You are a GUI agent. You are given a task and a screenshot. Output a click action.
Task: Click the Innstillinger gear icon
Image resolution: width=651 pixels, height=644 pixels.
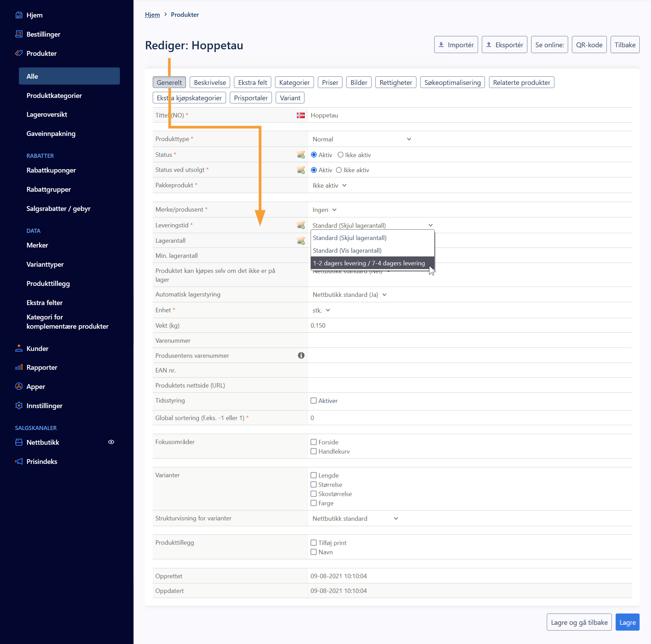[x=19, y=406]
